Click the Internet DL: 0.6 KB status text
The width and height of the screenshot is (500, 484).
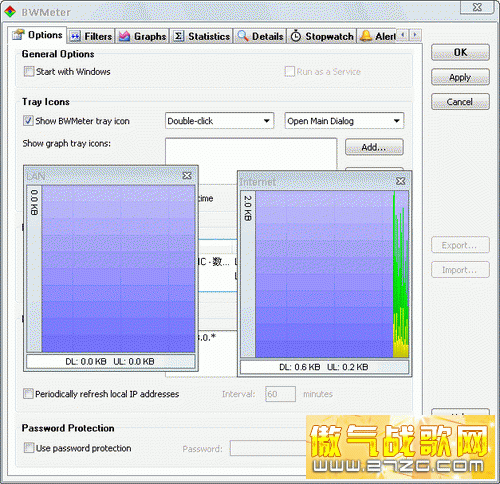pos(299,367)
